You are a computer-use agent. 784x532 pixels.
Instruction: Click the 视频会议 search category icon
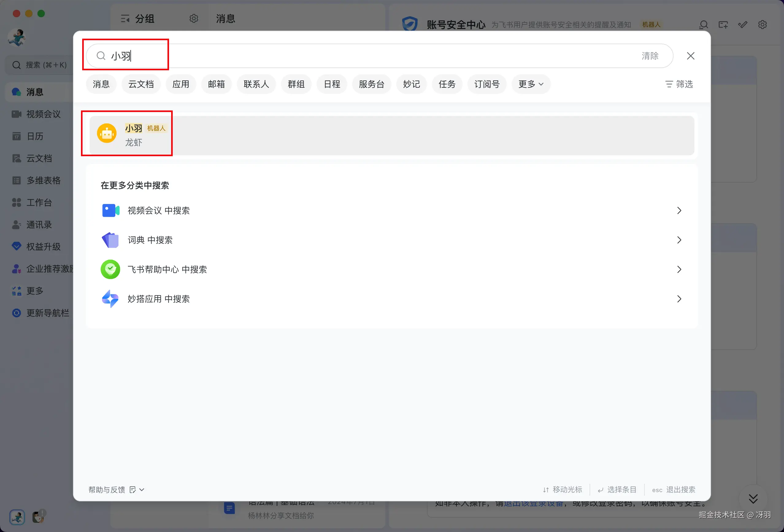(110, 210)
